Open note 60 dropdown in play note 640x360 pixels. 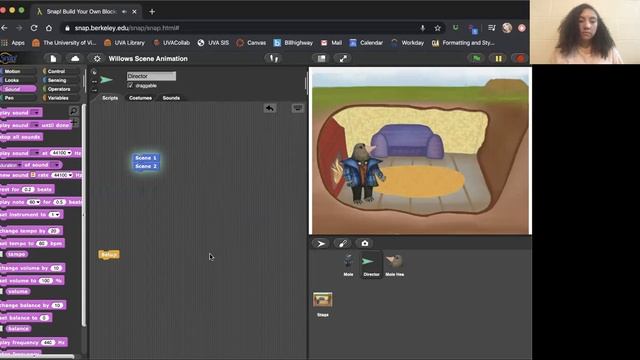pos(38,202)
